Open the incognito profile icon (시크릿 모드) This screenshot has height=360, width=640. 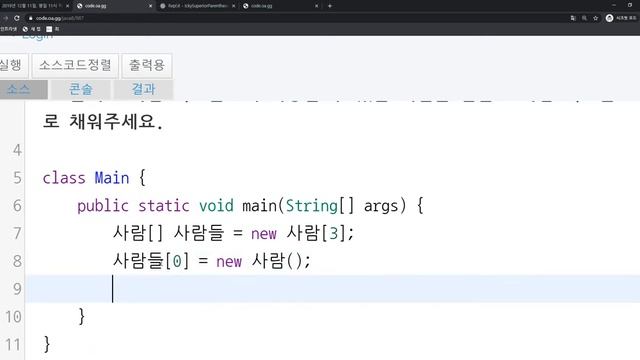point(609,18)
